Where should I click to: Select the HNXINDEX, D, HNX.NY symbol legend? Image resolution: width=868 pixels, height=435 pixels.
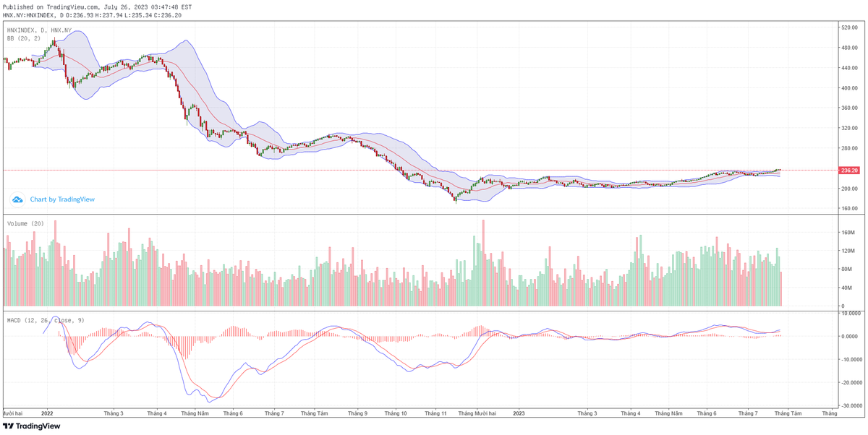pyautogui.click(x=39, y=30)
